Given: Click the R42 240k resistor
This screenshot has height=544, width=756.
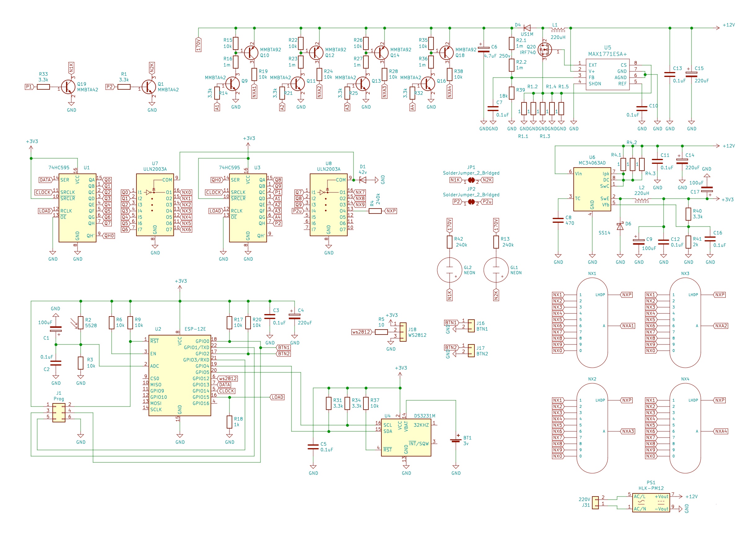Looking at the screenshot, I should pyautogui.click(x=450, y=242).
